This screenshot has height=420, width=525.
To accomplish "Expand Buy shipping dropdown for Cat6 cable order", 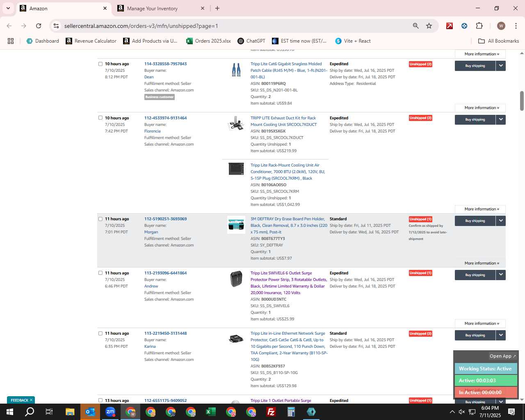I will tap(501, 66).
